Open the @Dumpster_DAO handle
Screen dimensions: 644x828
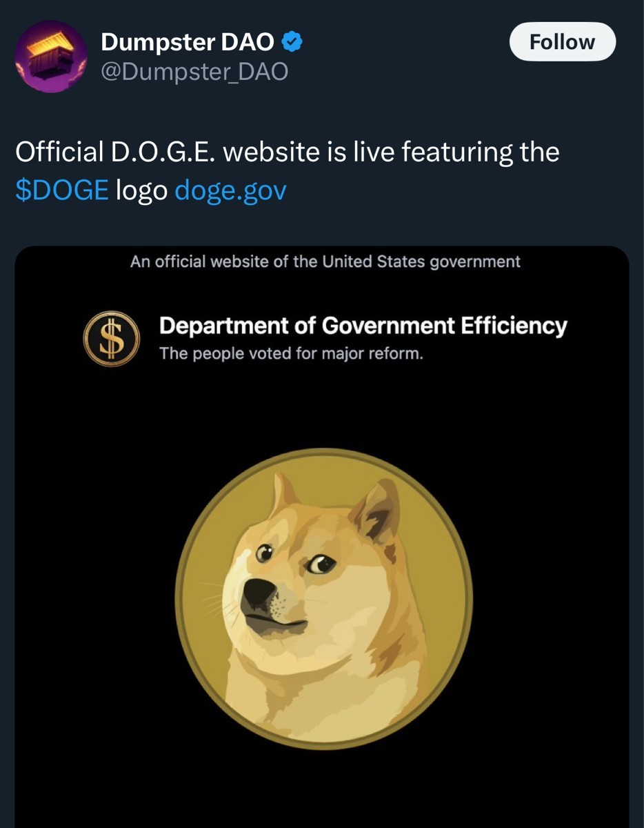click(194, 72)
